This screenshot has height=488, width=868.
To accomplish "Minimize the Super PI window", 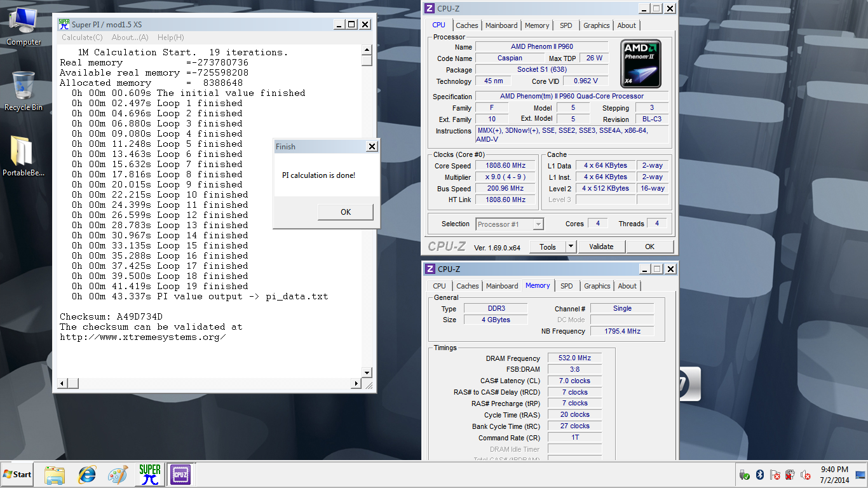I will coord(339,24).
